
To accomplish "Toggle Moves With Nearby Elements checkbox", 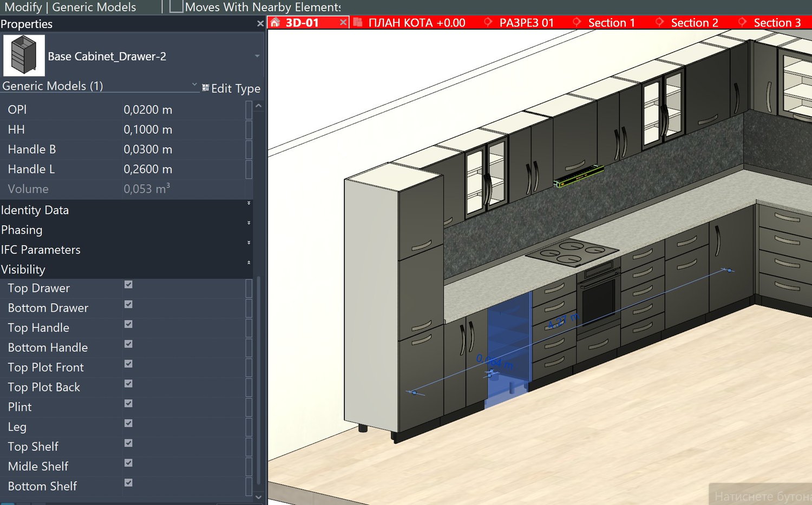I will (x=176, y=6).
